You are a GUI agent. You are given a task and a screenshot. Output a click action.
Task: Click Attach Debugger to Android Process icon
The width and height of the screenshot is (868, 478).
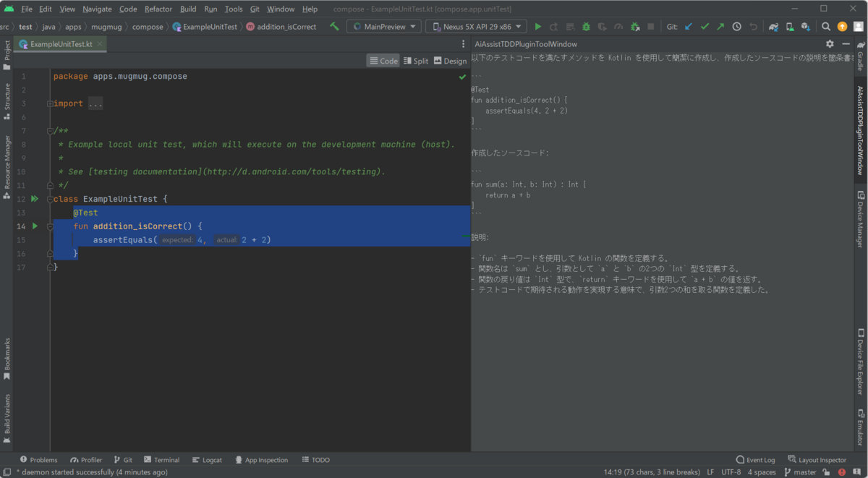(x=635, y=27)
